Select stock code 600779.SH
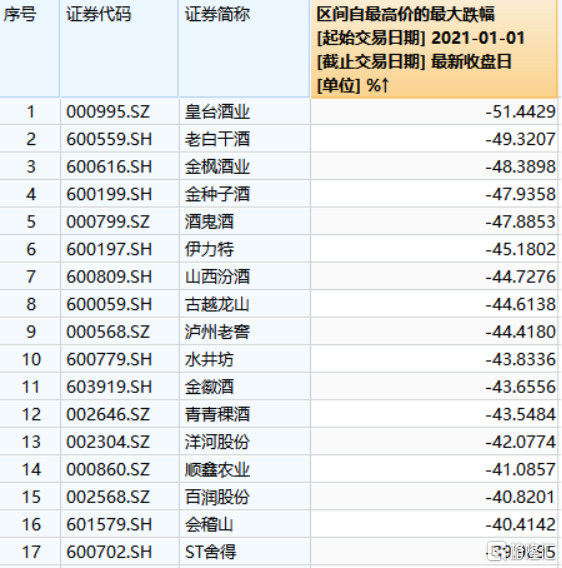This screenshot has width=562, height=568. tap(109, 359)
